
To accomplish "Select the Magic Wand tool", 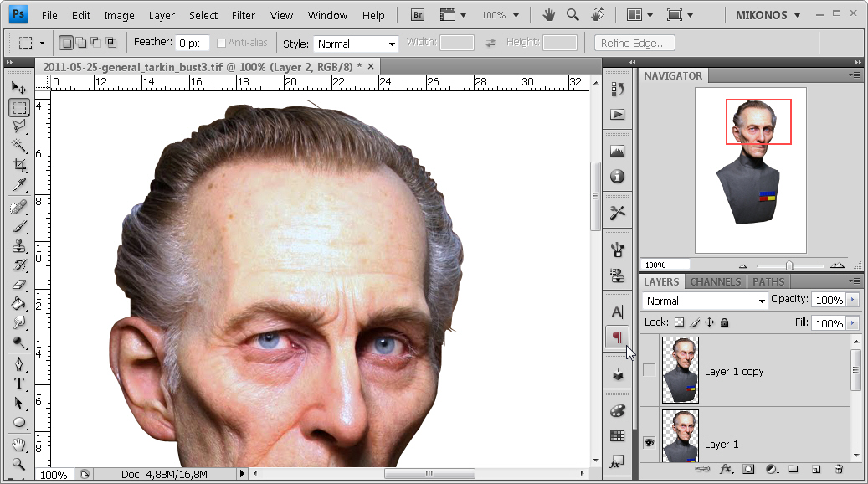I will (19, 146).
